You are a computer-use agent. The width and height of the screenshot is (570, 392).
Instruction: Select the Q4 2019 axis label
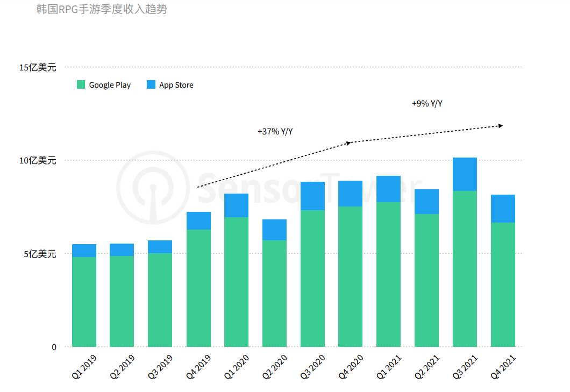pos(198,366)
